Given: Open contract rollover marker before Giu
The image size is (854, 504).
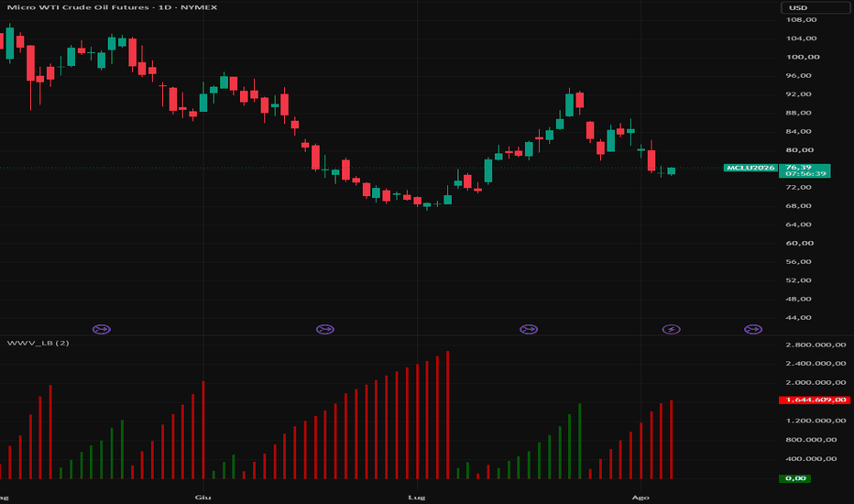Looking at the screenshot, I should coord(102,329).
